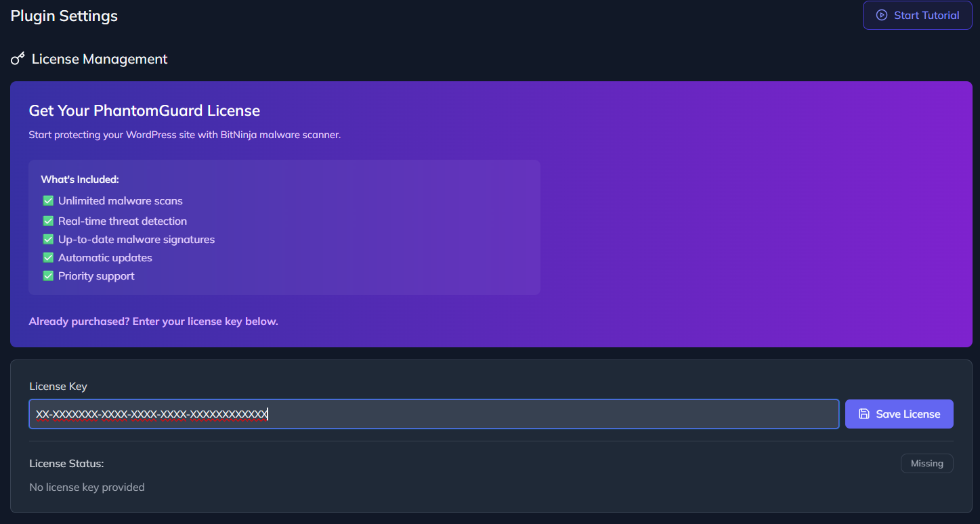Click the License Key field label
Screen dimensions: 980x524
pyautogui.click(x=58, y=386)
